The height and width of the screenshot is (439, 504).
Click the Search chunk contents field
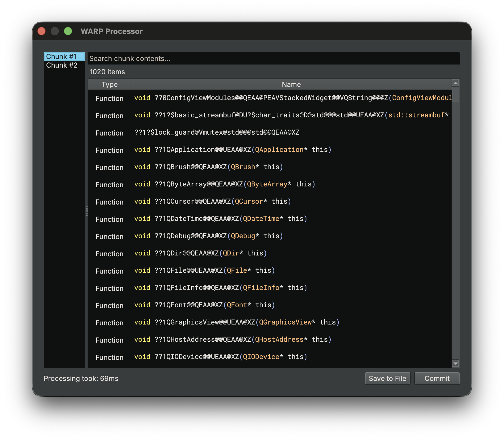click(273, 59)
